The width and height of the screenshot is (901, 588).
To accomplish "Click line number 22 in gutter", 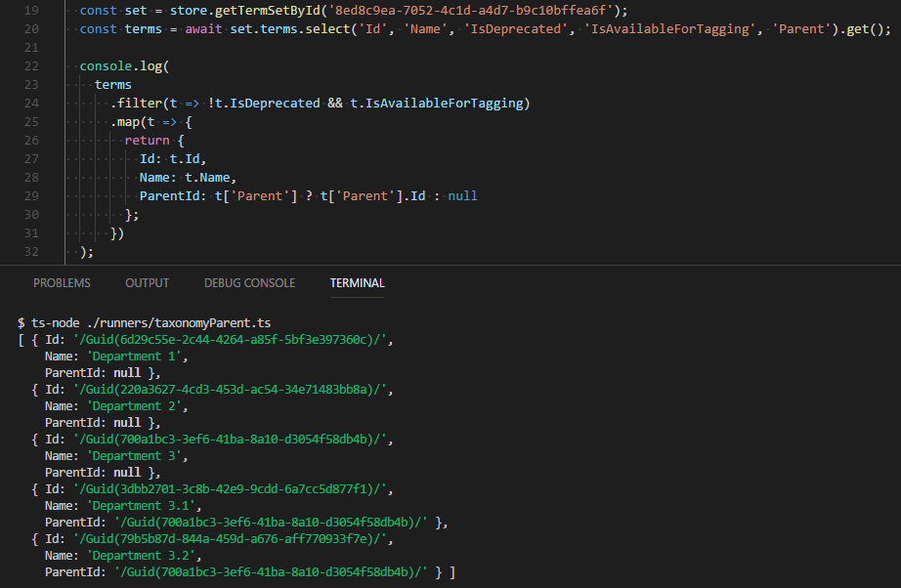I will (x=31, y=66).
